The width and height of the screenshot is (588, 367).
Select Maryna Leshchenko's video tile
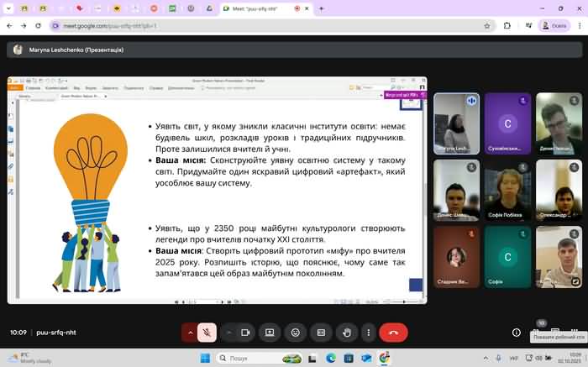tap(456, 123)
